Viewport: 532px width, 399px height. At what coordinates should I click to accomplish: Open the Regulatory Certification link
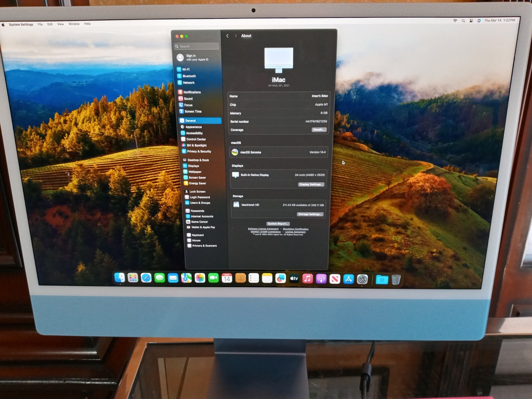[296, 229]
